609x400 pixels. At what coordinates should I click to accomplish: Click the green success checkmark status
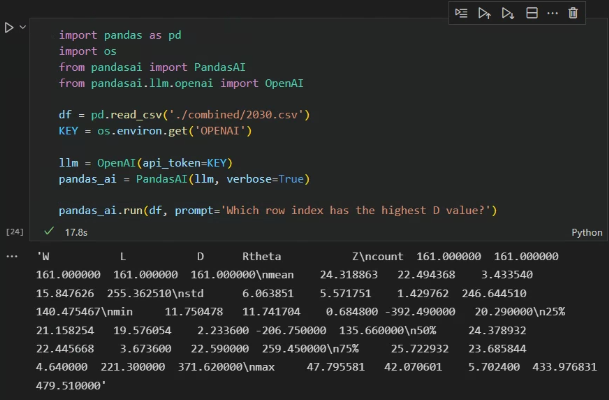click(49, 231)
